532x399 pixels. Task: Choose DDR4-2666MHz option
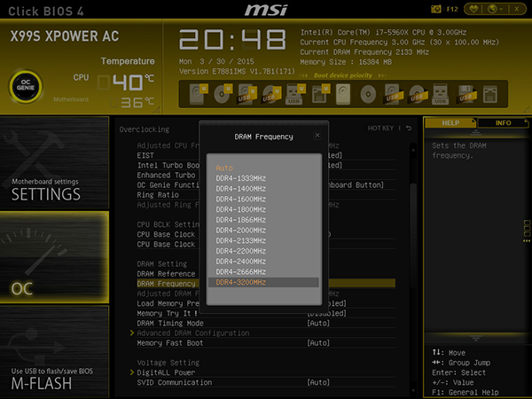coord(263,272)
